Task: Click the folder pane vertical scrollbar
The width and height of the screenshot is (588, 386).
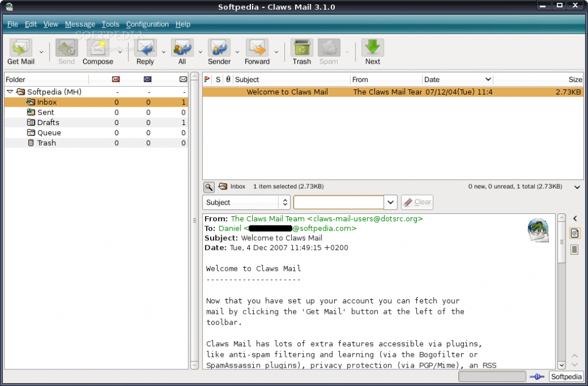Action: point(194,221)
